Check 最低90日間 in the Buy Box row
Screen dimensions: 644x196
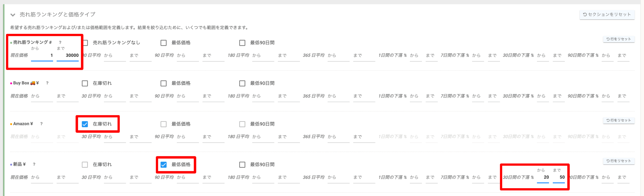[242, 83]
